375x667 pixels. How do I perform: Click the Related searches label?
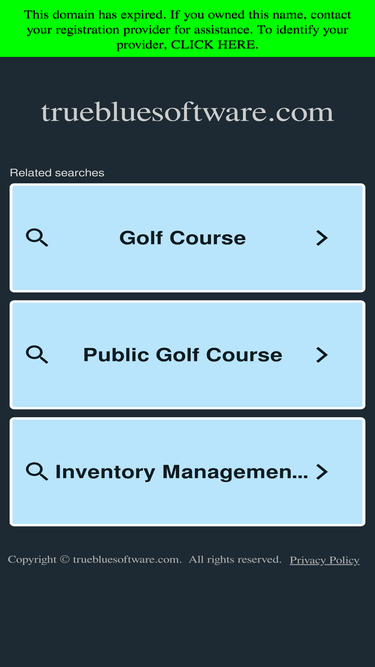tap(57, 173)
